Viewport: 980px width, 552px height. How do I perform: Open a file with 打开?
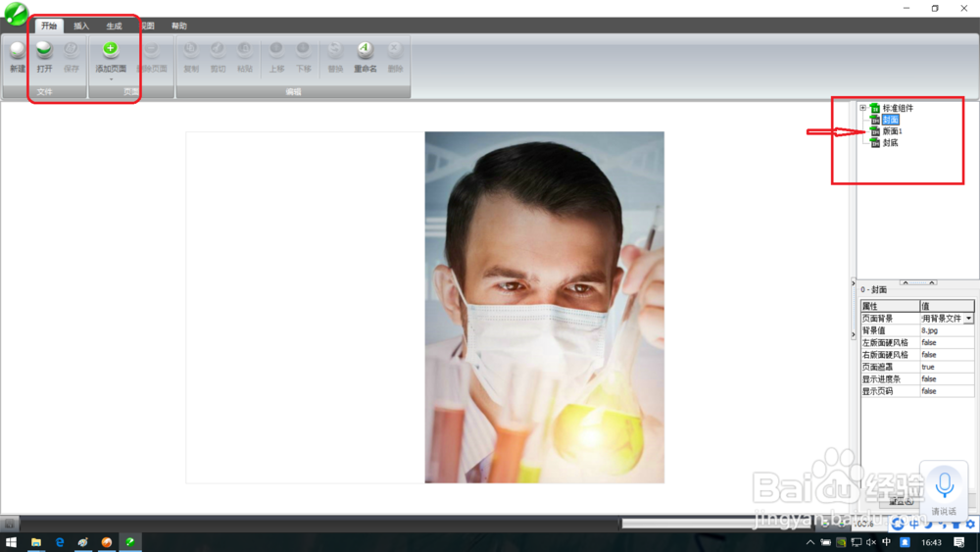point(44,57)
